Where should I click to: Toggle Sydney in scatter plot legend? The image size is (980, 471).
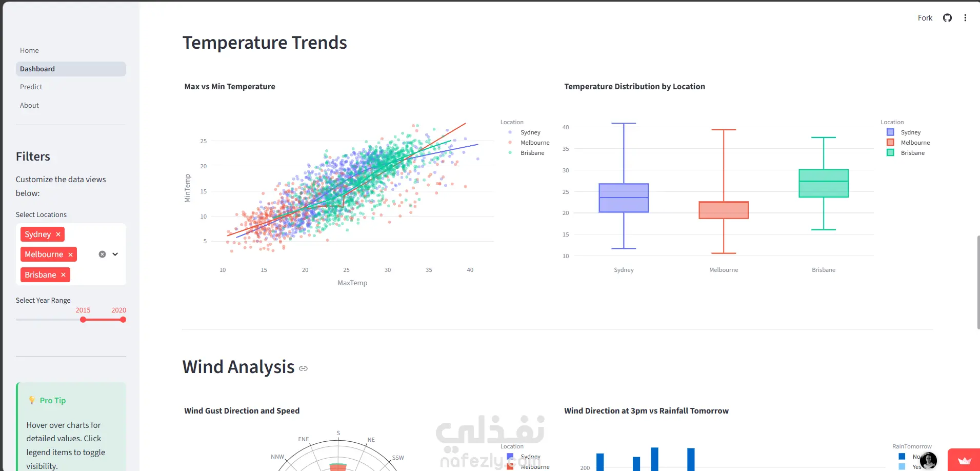(x=530, y=132)
